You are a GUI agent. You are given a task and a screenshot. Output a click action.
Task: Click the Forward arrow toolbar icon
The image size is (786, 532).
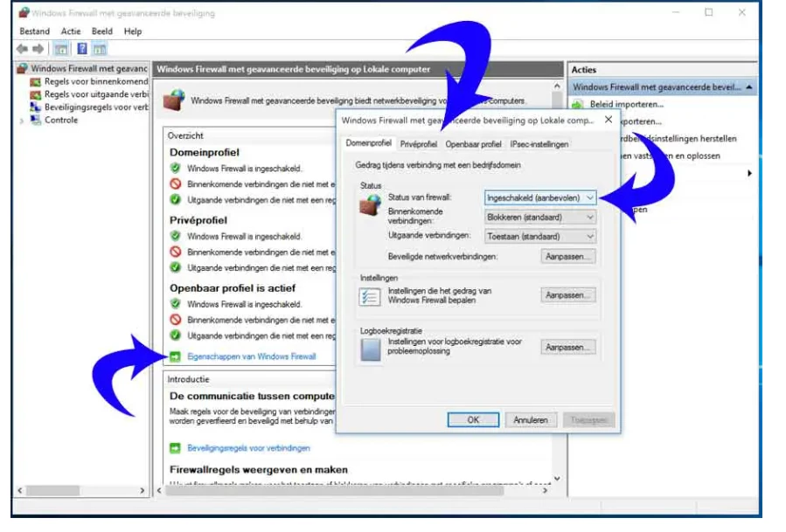coord(38,49)
